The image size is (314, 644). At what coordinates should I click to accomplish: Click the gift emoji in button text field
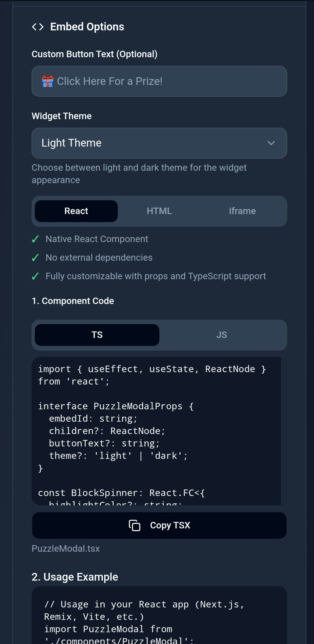tap(48, 81)
